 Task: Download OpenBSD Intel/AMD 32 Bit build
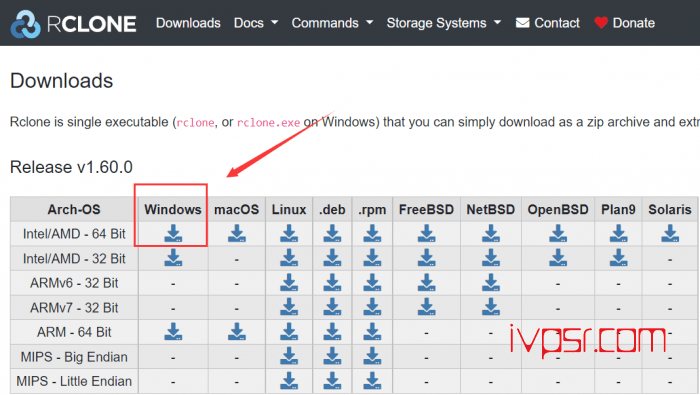click(558, 258)
